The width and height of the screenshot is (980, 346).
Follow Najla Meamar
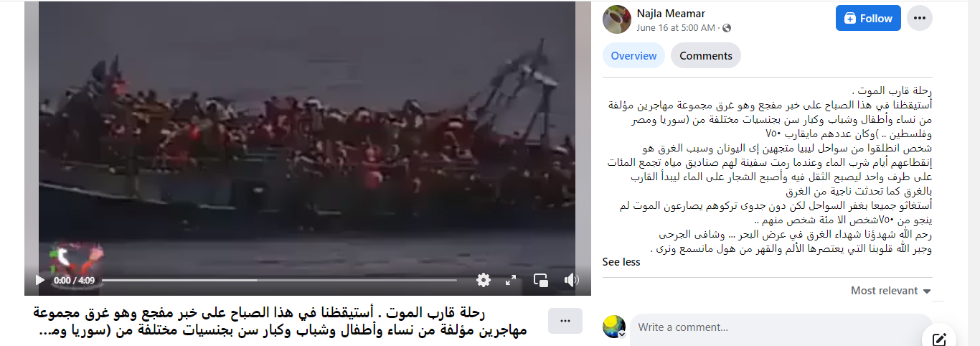point(868,19)
